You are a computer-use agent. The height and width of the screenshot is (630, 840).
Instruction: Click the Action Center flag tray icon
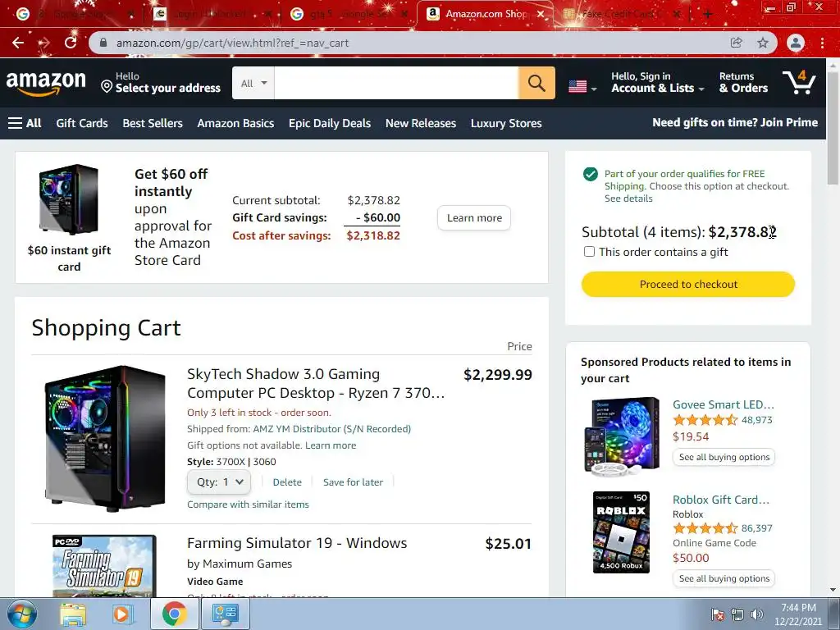tap(718, 614)
